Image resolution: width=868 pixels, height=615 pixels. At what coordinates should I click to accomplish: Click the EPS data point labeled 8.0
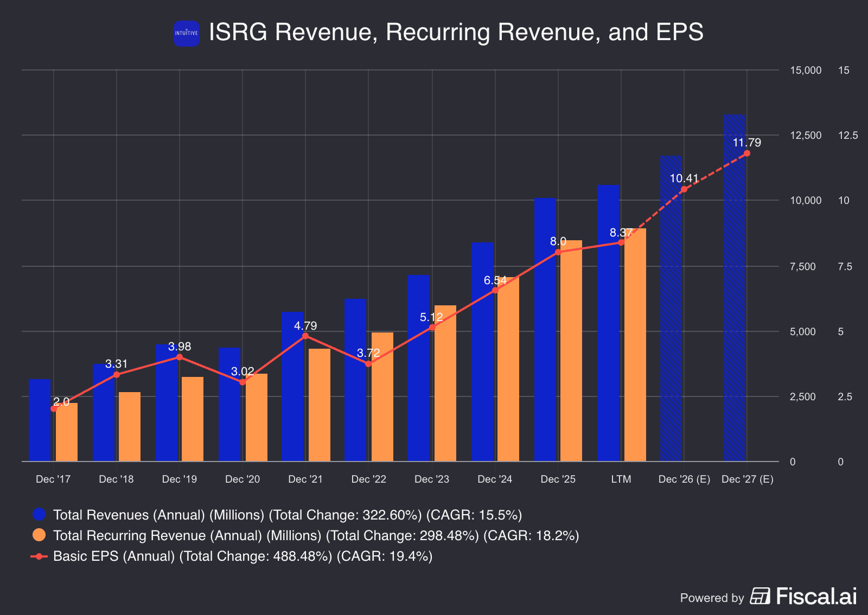point(558,252)
